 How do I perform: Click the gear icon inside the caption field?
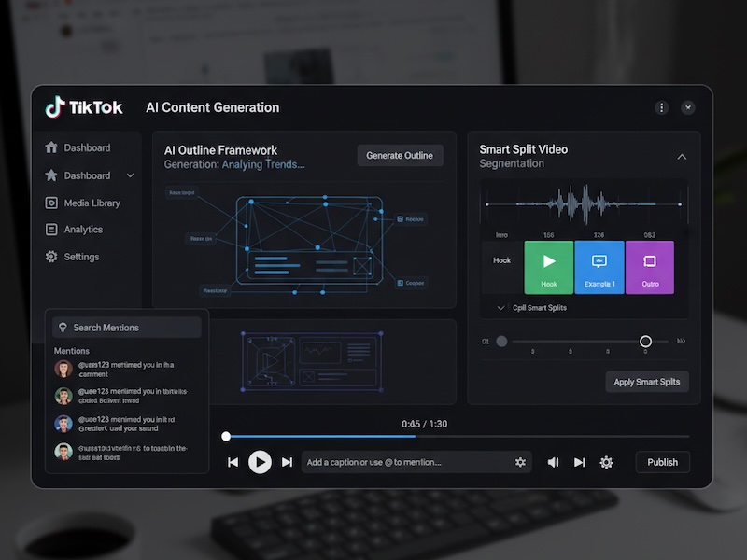tap(520, 462)
